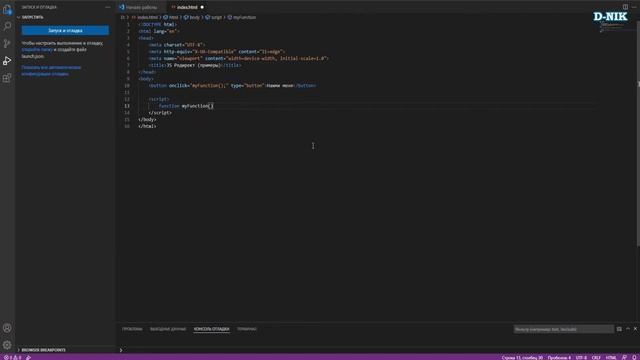Open Source Control view in activity bar
The width and height of the screenshot is (640, 360).
7,43
